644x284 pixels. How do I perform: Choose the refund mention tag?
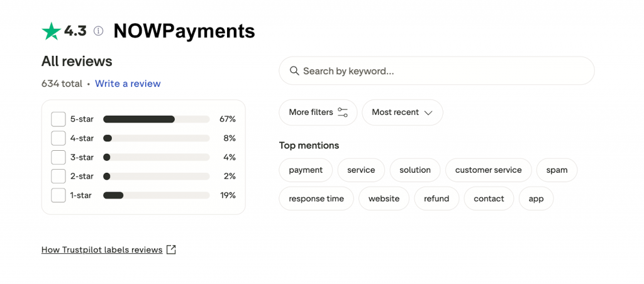click(436, 199)
